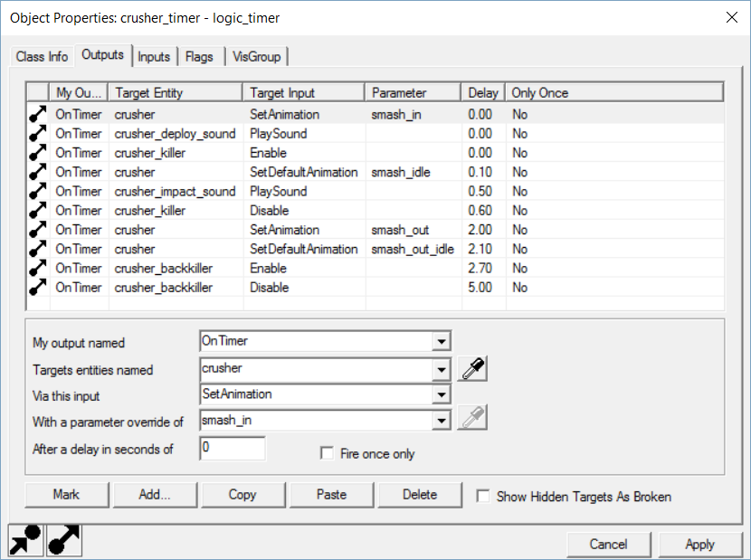Enable the Fire once only checkbox
Viewport: 751px width, 560px height.
point(328,454)
